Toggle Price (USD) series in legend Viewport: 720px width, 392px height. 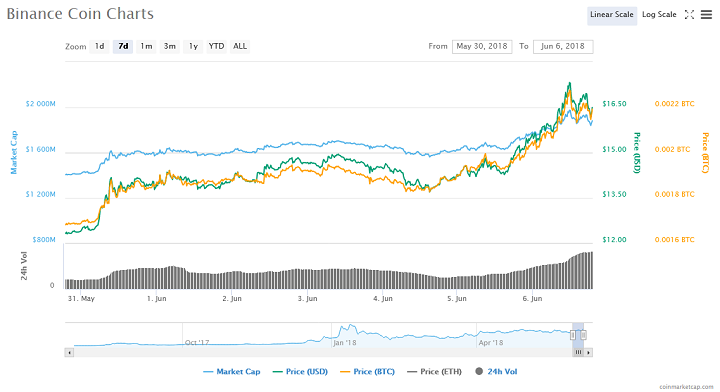[x=300, y=372]
